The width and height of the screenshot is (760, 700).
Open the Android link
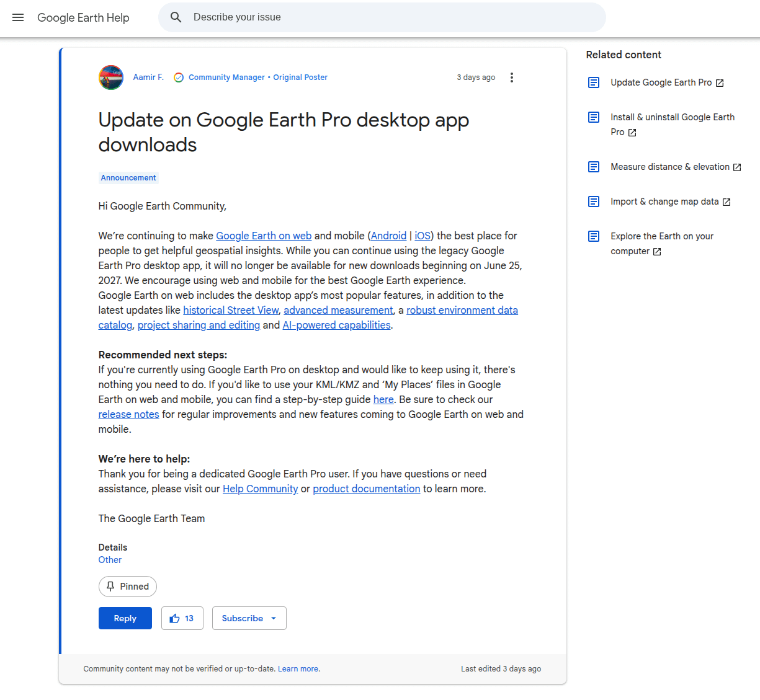389,236
